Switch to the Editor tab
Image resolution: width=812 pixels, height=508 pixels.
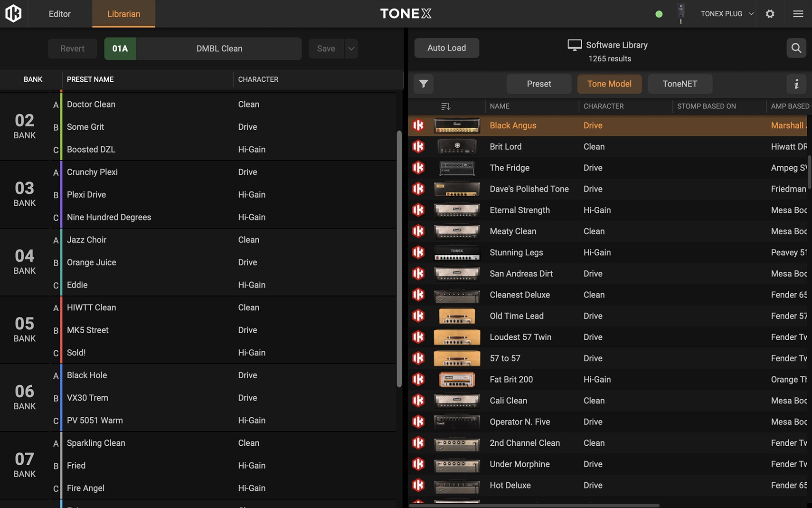pos(59,14)
